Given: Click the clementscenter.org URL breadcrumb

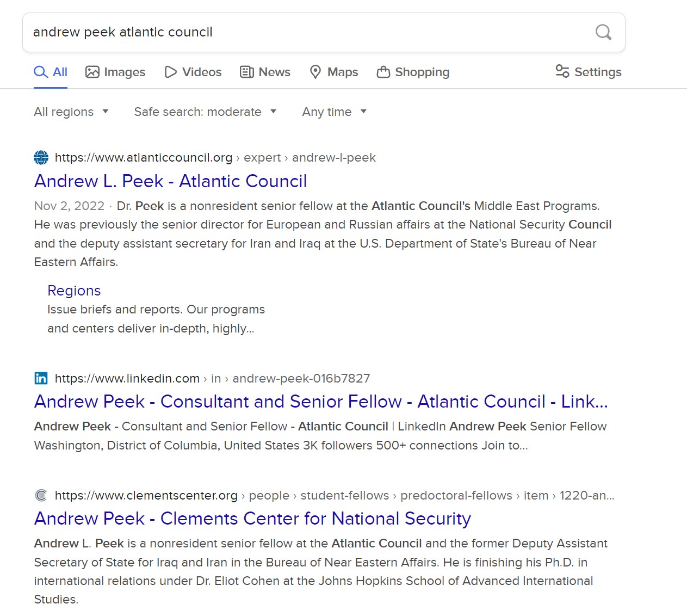Looking at the screenshot, I should 335,495.
